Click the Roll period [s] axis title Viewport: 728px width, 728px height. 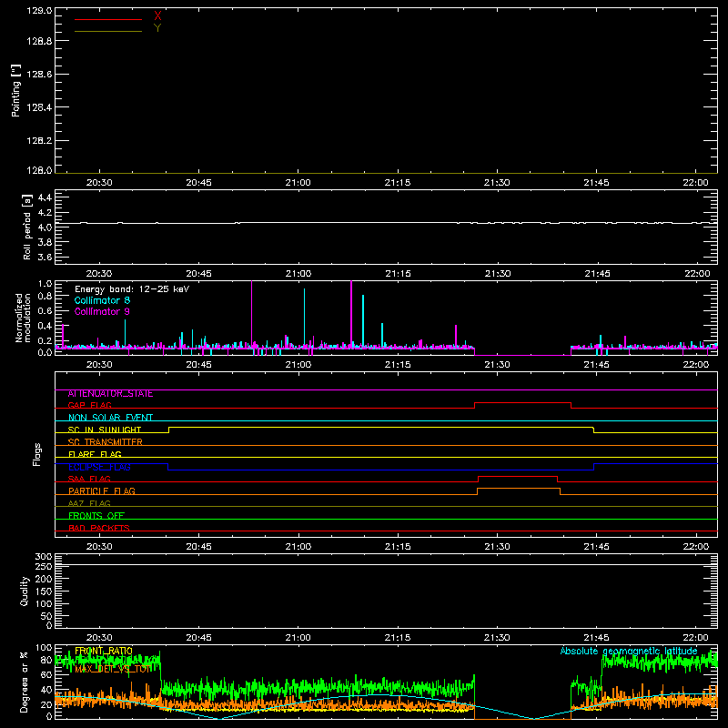[x=27, y=227]
